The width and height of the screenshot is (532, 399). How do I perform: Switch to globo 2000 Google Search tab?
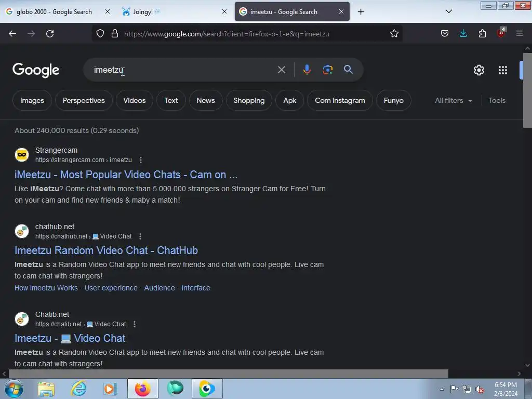[54, 12]
